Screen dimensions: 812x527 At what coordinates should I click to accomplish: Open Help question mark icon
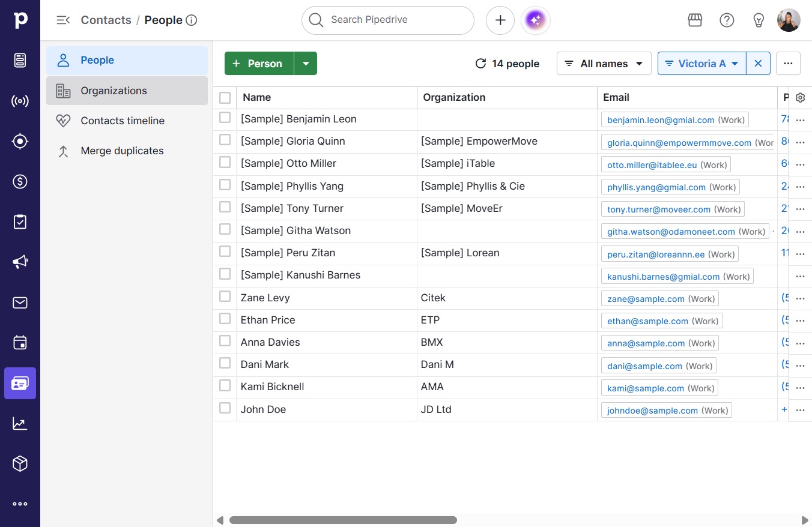click(727, 20)
